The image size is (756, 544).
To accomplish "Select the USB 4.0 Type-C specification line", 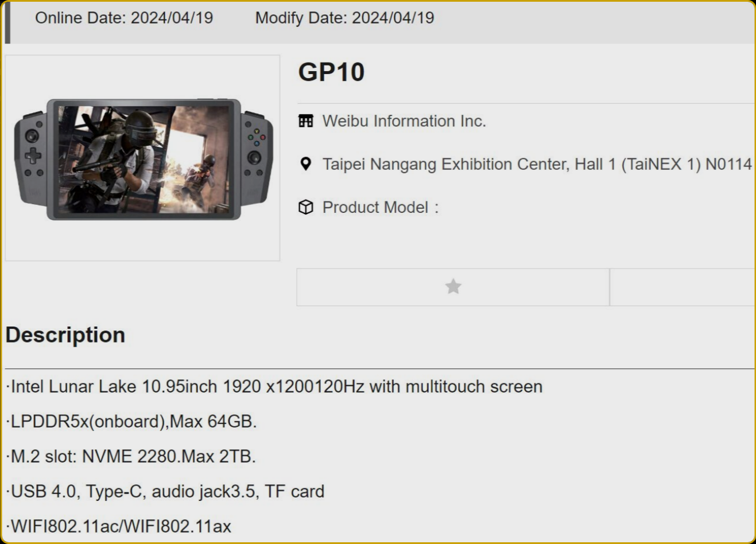I will coord(166,492).
